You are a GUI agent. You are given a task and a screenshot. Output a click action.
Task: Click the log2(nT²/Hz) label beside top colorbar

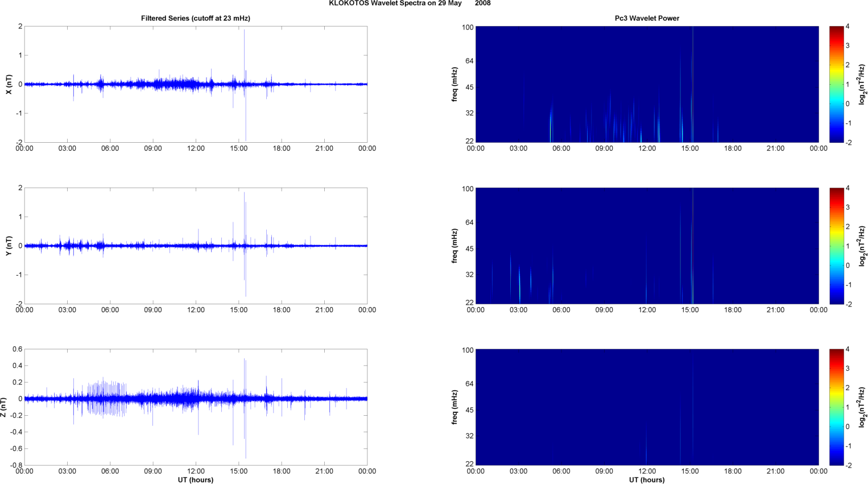point(862,84)
